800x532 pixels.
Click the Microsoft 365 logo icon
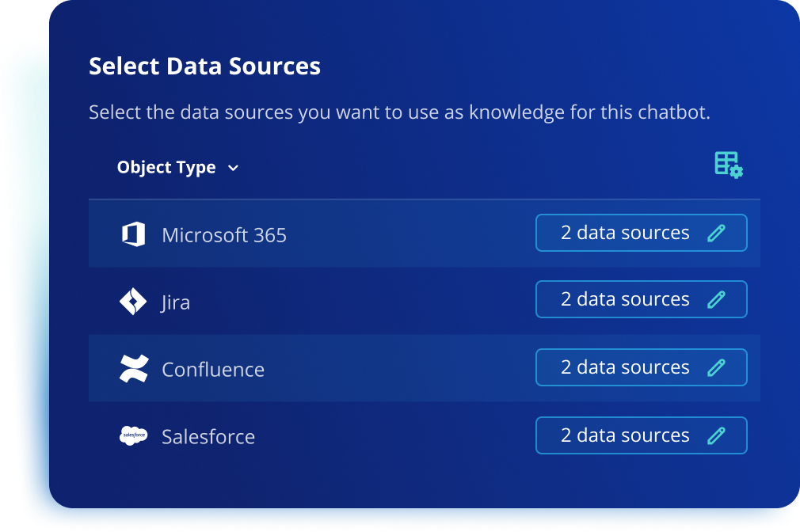coord(134,234)
